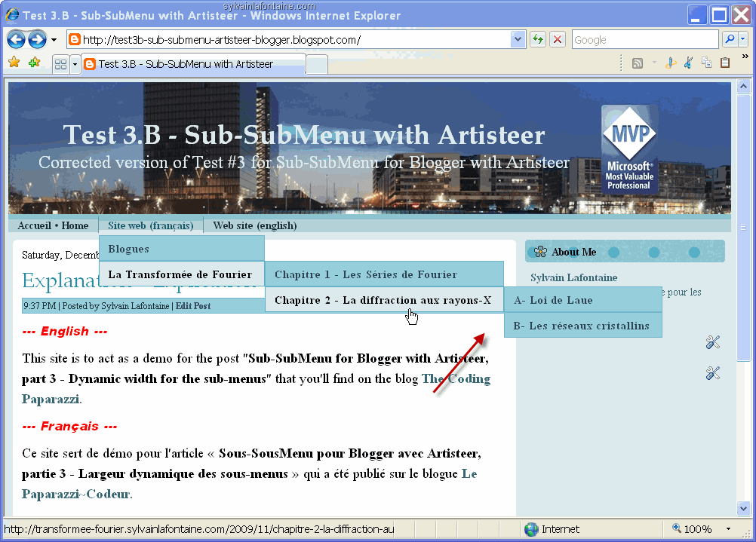
Task: Click the lower wrench-screwdriver widget edit icon
Action: 712,372
